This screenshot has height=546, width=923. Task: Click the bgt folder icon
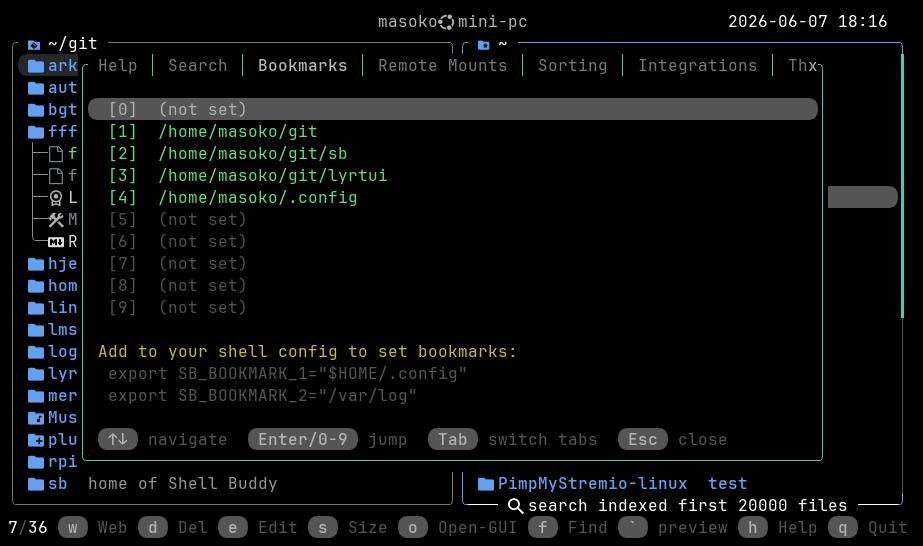(36, 110)
